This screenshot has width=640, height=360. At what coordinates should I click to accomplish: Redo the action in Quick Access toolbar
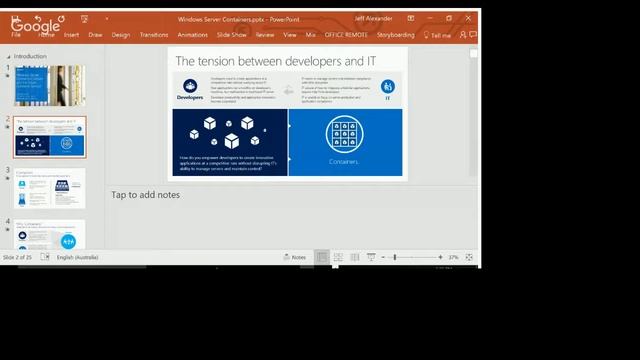(x=61, y=18)
